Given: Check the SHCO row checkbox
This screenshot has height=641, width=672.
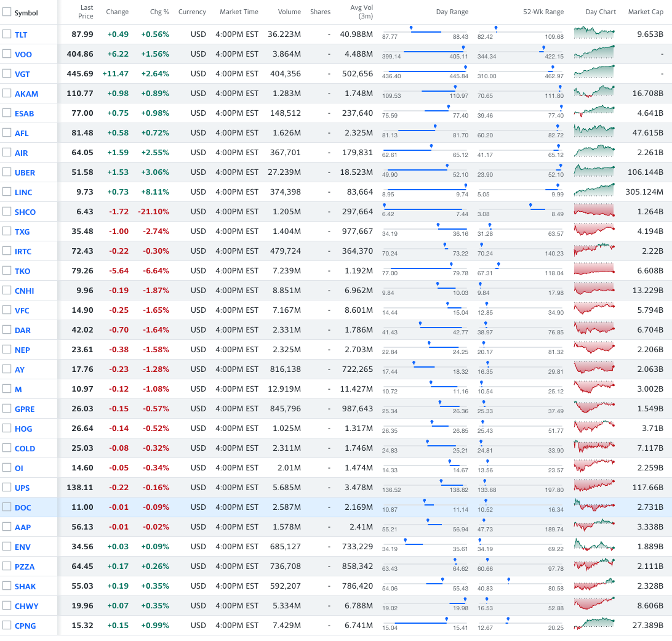Looking at the screenshot, I should click(6, 211).
